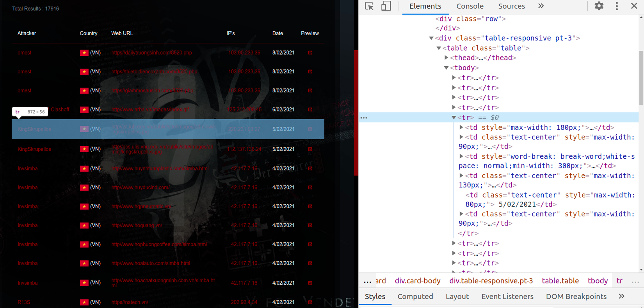Viewport: 644px width, 308px height.
Task: Open preview icon for hqpneumatic.vn row
Action: tap(310, 207)
